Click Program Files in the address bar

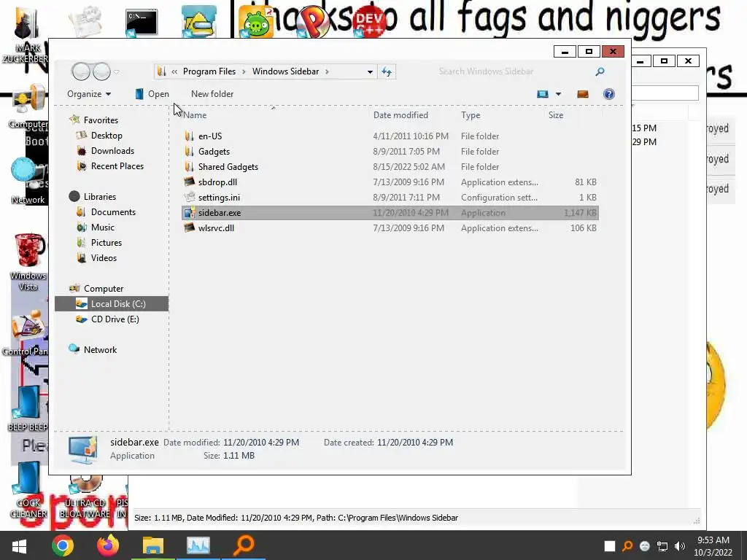coord(209,71)
